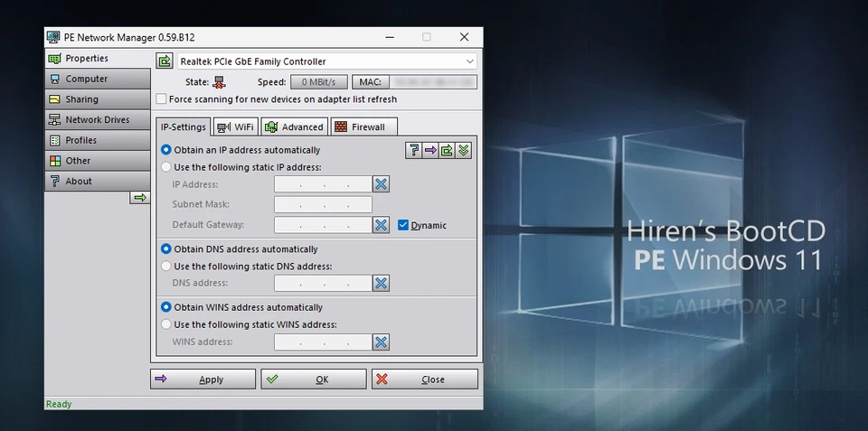The height and width of the screenshot is (431, 868).
Task: Clear the IP Address with X icon
Action: pos(381,184)
